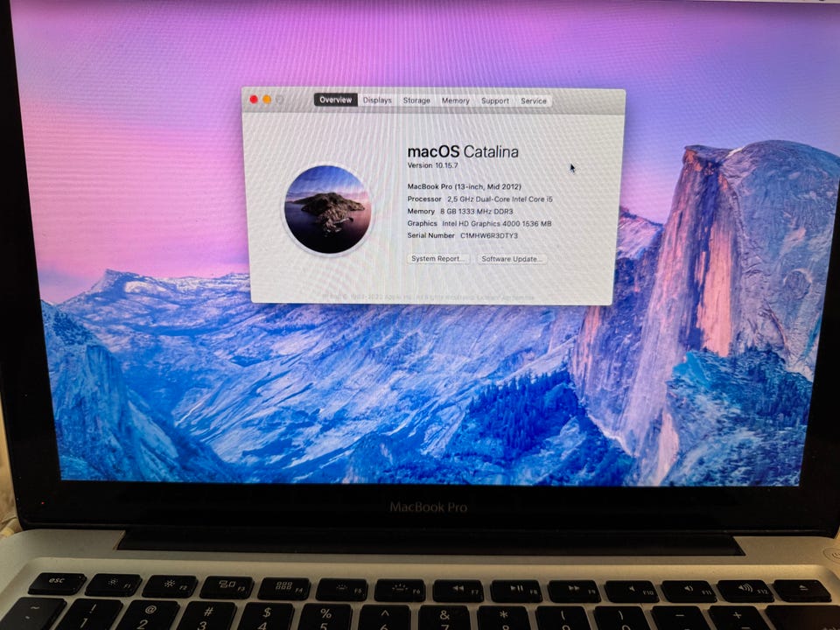Open the Support tab

(495, 101)
